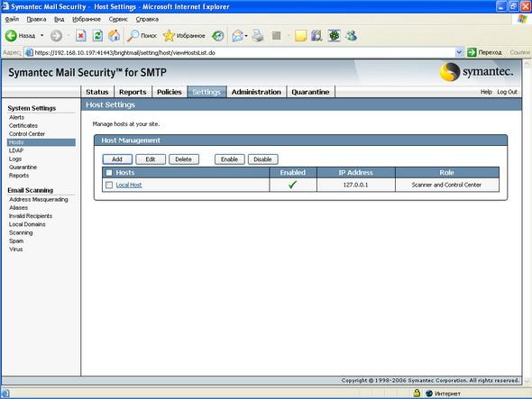Click the Home page icon
The height and width of the screenshot is (399, 532).
114,36
